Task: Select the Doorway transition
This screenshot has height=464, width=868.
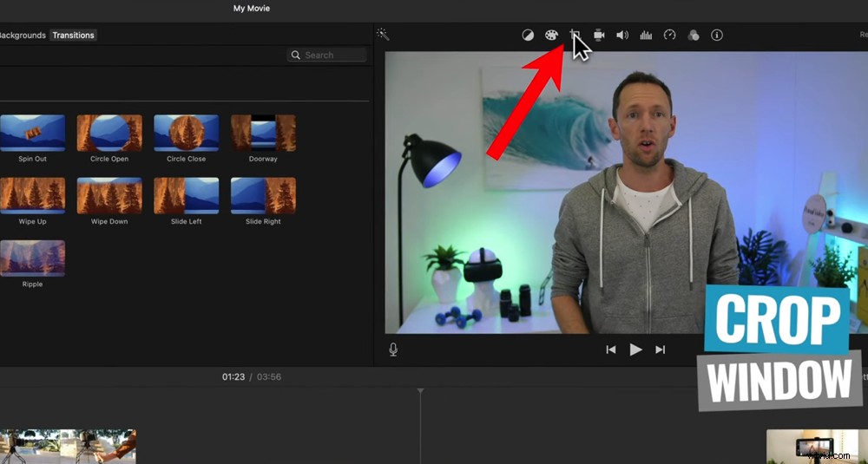Action: [264, 133]
